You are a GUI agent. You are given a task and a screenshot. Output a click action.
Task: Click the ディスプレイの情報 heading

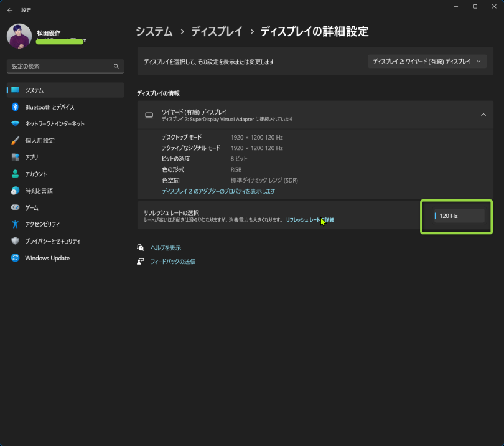[x=158, y=93]
